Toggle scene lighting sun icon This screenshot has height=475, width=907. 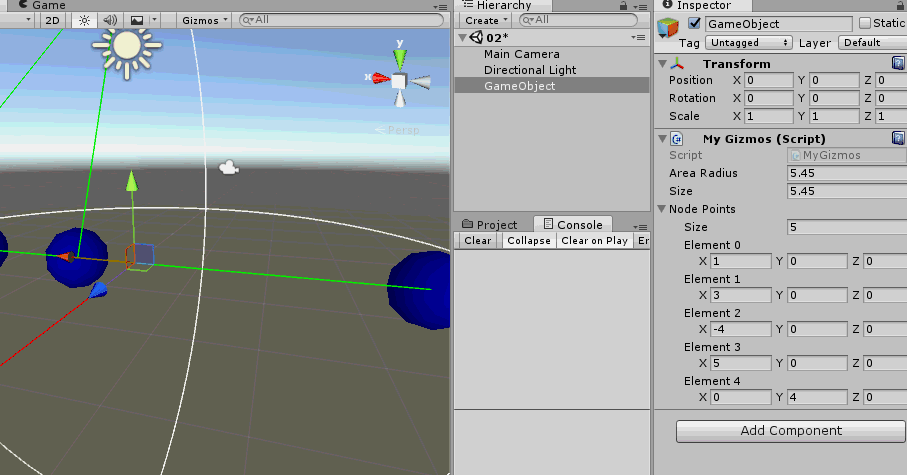tap(84, 20)
